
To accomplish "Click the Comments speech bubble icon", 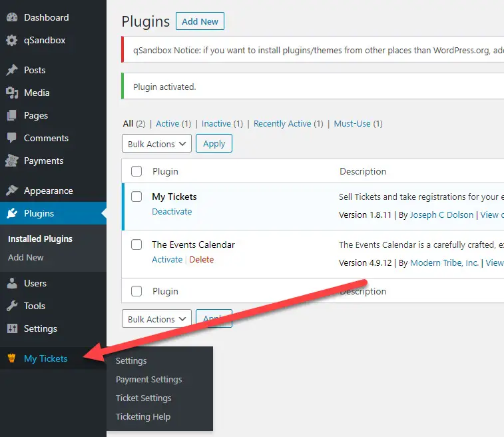I will [x=12, y=138].
